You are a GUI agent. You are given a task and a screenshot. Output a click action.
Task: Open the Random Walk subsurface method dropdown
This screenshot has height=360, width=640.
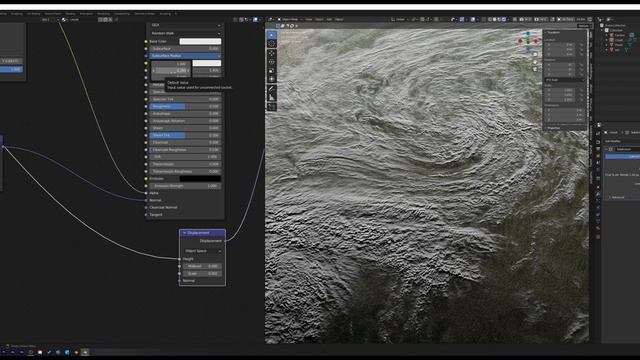click(186, 33)
